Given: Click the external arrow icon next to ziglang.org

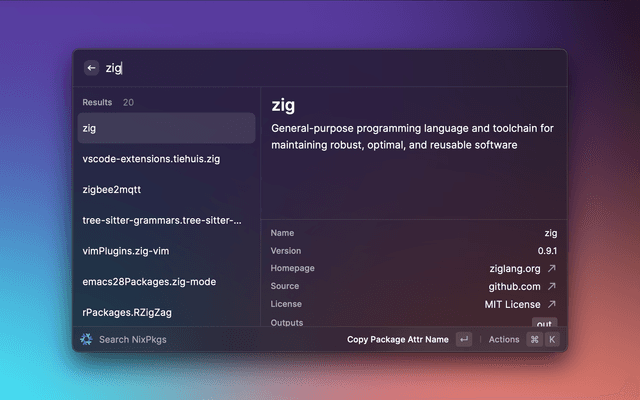Looking at the screenshot, I should tap(551, 269).
